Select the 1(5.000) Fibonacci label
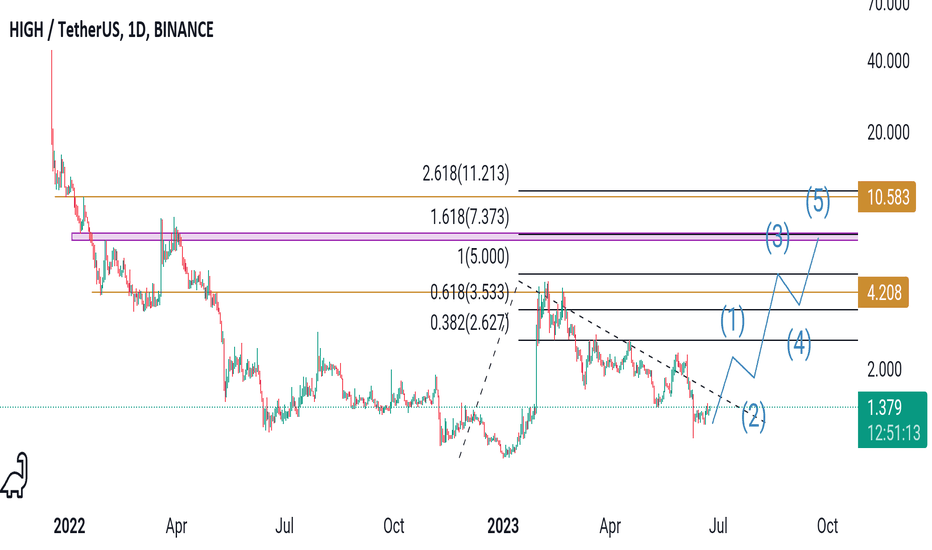The height and width of the screenshot is (550, 932). (483, 256)
